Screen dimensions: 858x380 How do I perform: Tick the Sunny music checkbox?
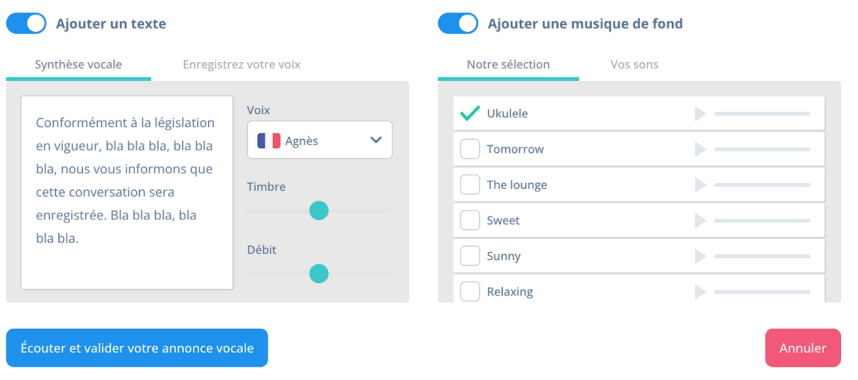click(x=469, y=256)
